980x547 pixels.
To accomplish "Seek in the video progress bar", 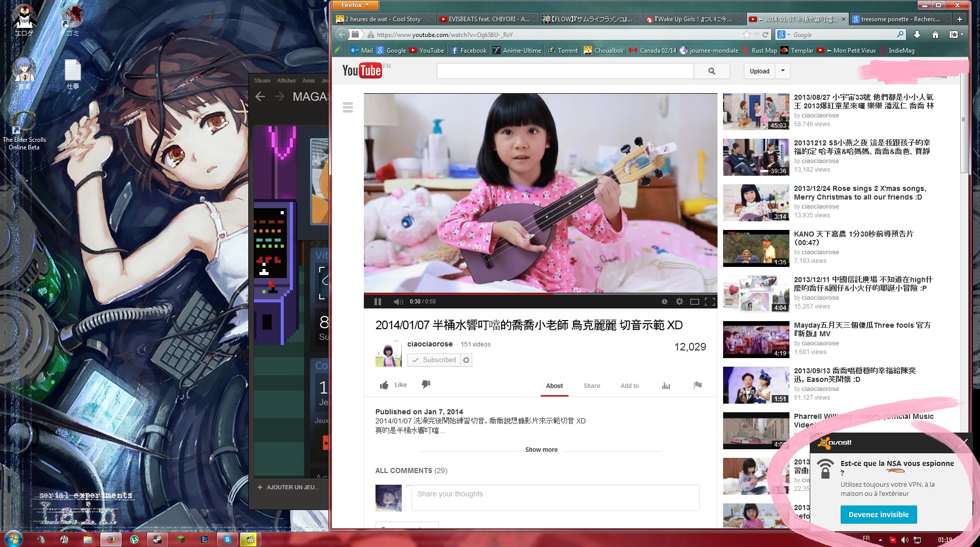I will click(x=540, y=294).
